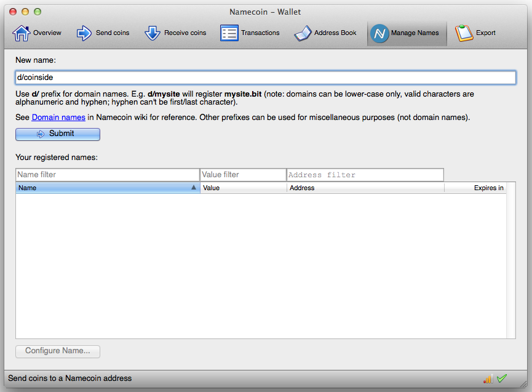Submit the new name registration

[58, 134]
